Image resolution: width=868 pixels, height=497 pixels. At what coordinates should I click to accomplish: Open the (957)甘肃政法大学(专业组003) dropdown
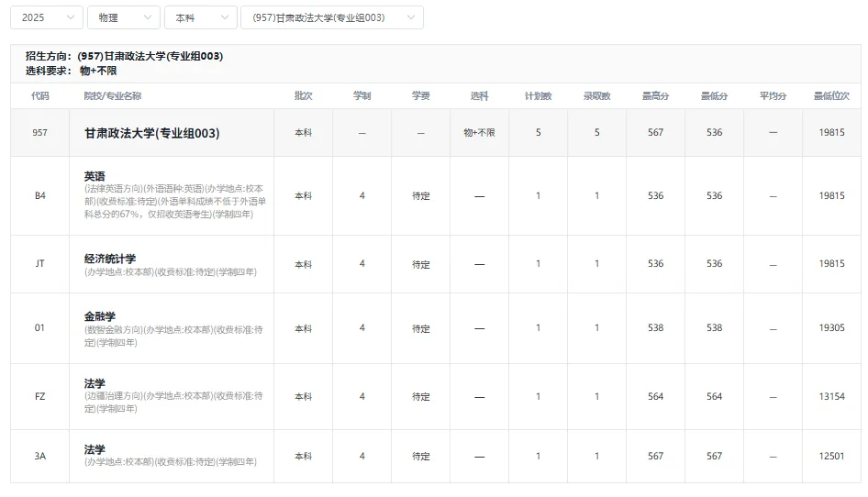pyautogui.click(x=332, y=17)
